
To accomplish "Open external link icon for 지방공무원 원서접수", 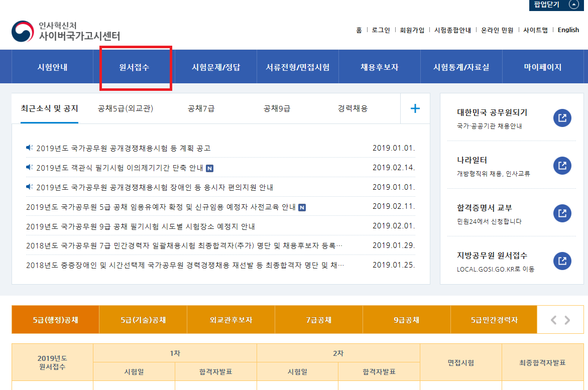I will pos(562,261).
